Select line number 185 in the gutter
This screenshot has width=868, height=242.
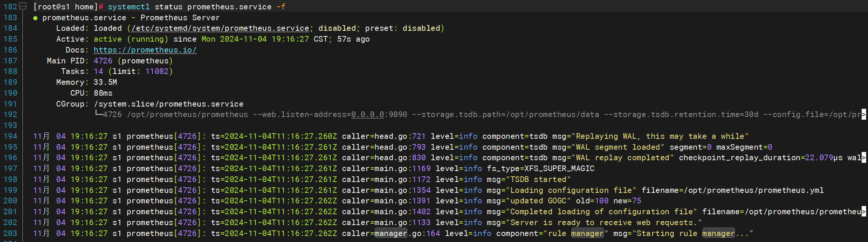[x=10, y=39]
